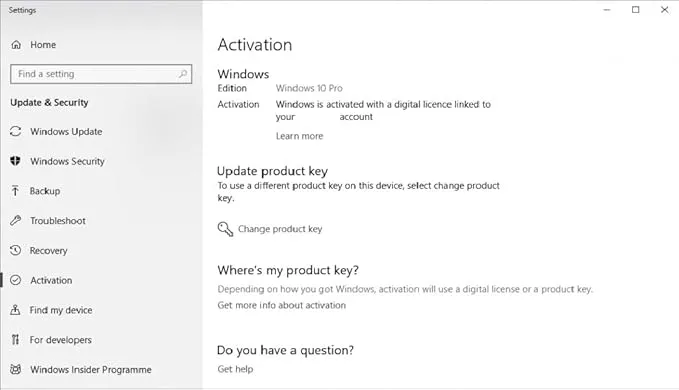Click the Find my device icon
Screen dimensions: 679x390
tap(16, 310)
